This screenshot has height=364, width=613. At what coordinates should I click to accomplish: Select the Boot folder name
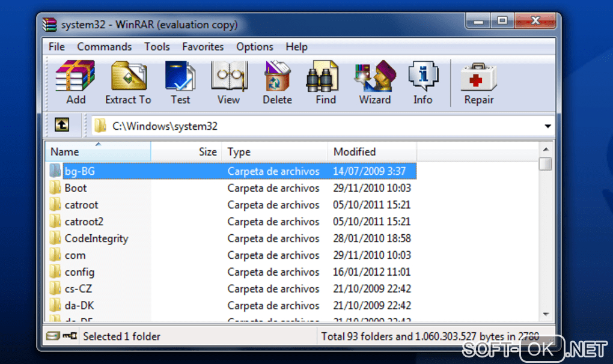pyautogui.click(x=76, y=188)
